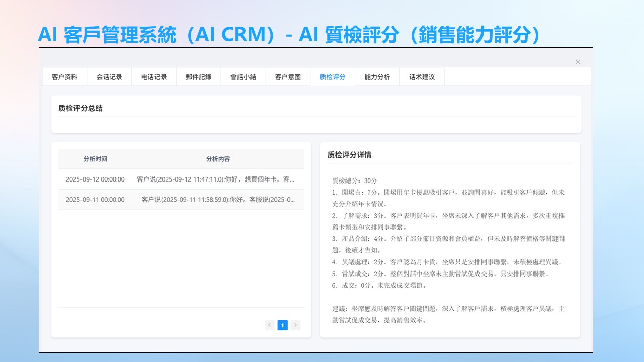The width and height of the screenshot is (644, 362).
Task: Open the 话术建议 tab
Action: pos(422,77)
